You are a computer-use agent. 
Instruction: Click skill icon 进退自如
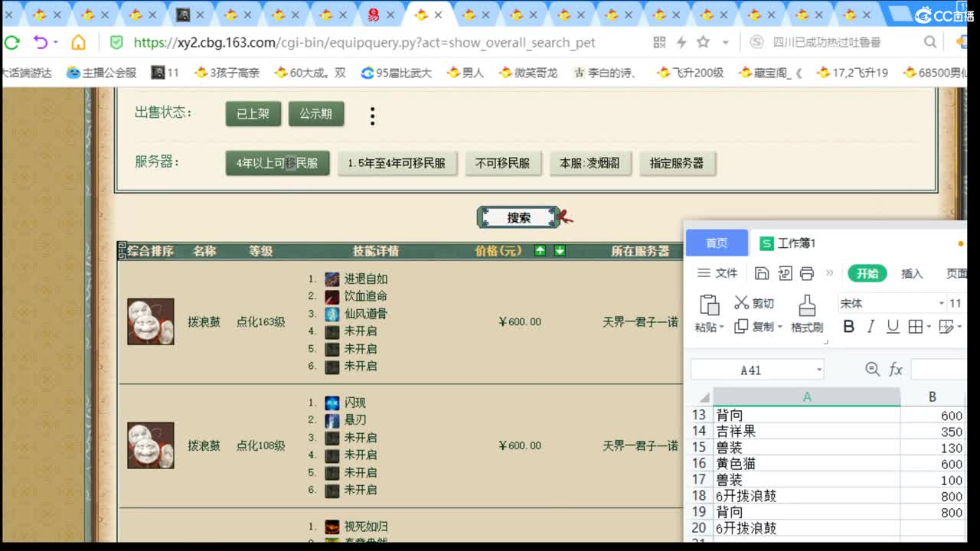click(332, 279)
